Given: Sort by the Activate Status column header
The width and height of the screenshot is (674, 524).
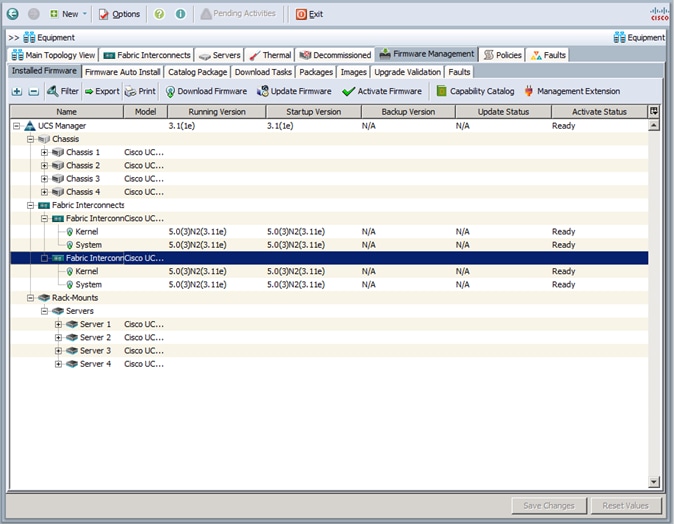Looking at the screenshot, I should (x=599, y=112).
